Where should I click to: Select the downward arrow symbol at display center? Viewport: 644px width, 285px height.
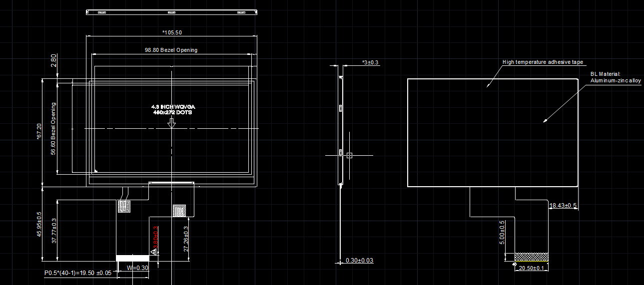pyautogui.click(x=171, y=122)
